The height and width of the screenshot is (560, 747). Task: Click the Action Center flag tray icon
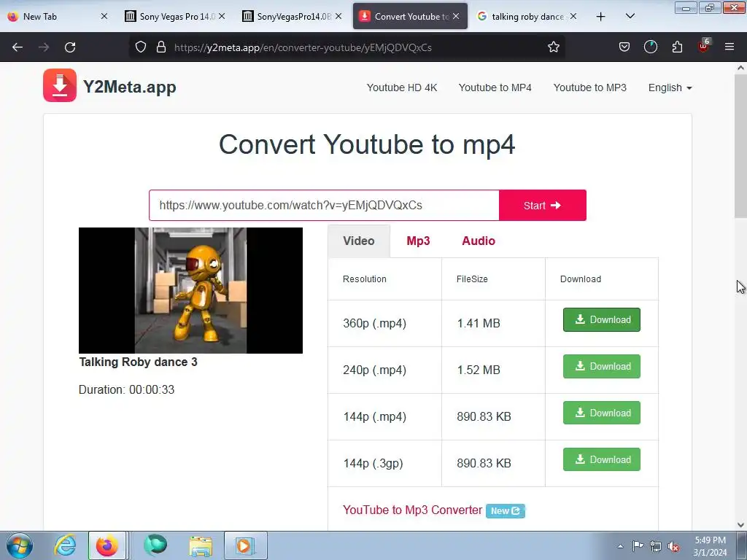(x=638, y=546)
